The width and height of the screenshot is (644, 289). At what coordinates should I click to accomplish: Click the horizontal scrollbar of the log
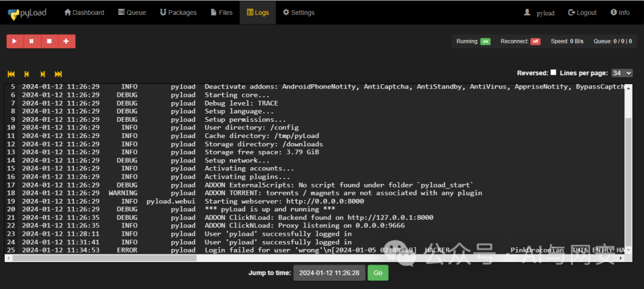(104, 258)
